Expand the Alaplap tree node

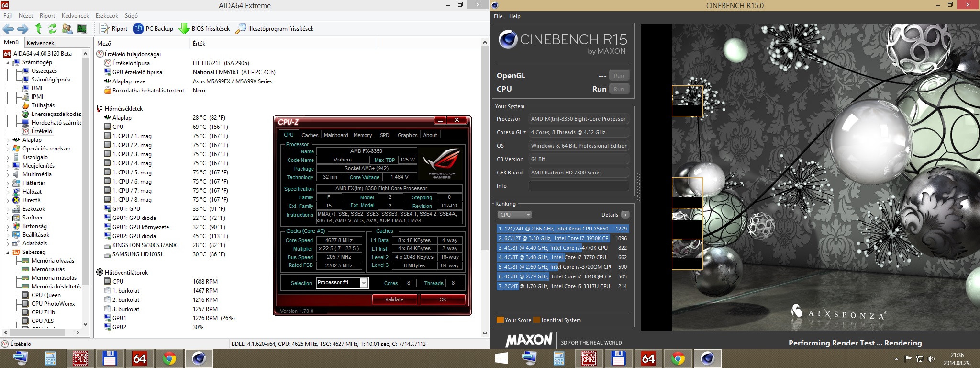pyautogui.click(x=8, y=140)
